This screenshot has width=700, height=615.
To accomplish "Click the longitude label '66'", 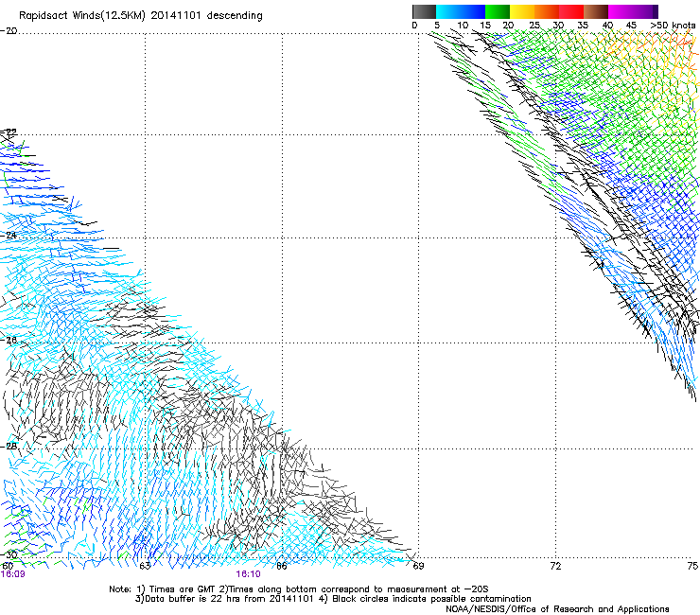I will coord(282,566).
